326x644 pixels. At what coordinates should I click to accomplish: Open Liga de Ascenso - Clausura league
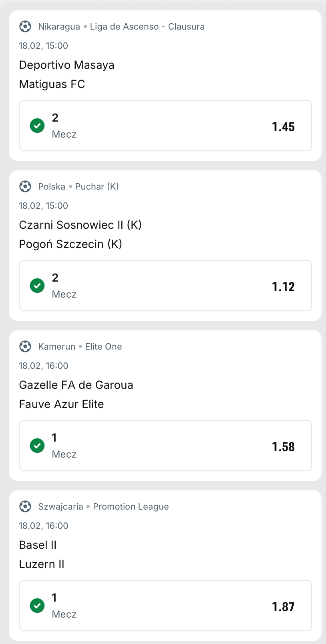point(147,27)
